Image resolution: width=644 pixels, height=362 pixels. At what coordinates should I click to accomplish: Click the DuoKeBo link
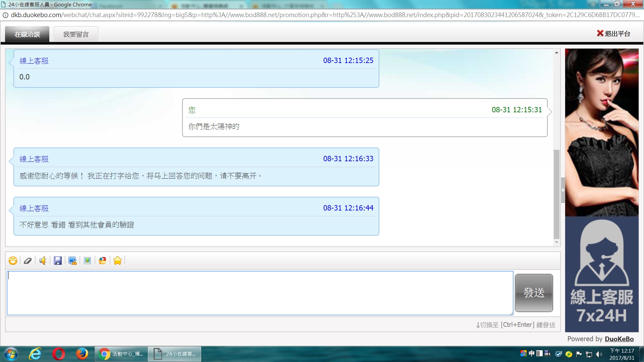pyautogui.click(x=619, y=339)
